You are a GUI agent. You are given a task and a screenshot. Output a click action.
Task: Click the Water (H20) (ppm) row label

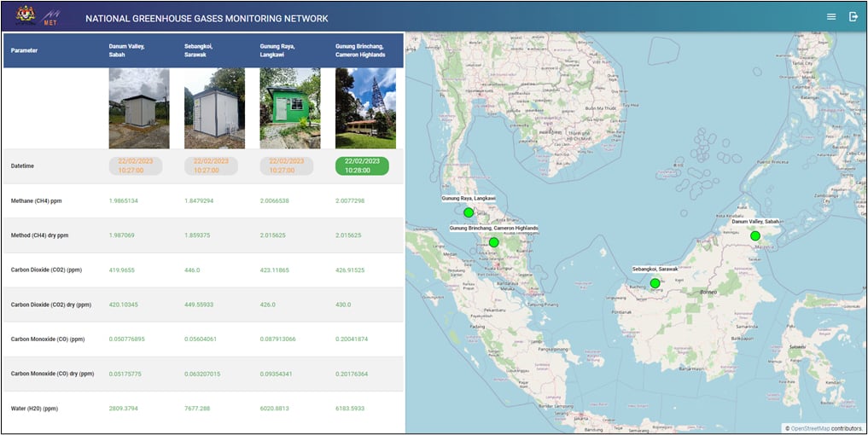click(36, 409)
